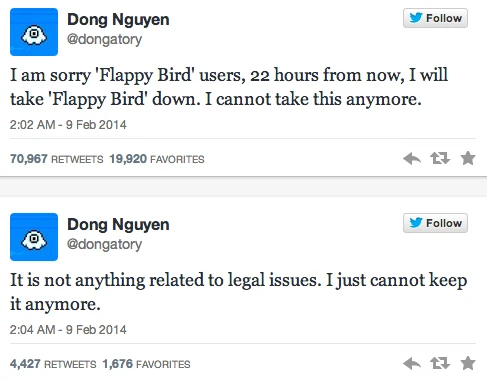Favorite the Flappy Bird takedown tweet

(468, 158)
